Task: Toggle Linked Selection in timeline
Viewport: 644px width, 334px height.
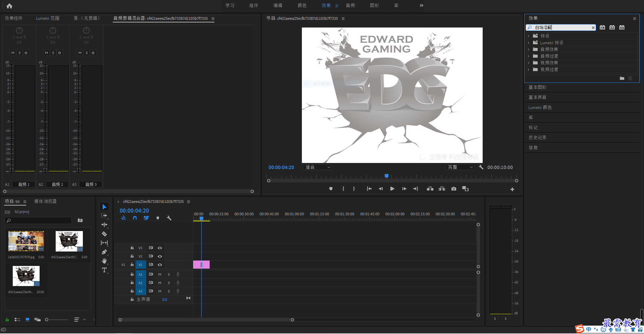Action: click(146, 218)
